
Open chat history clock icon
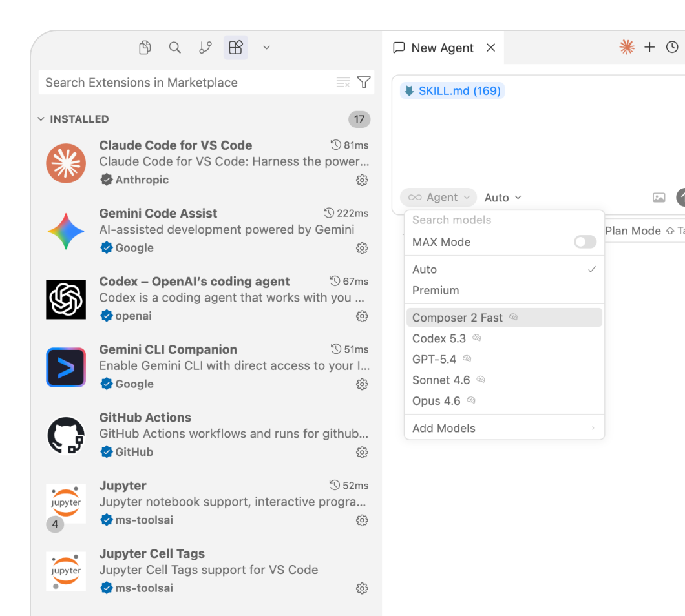pyautogui.click(x=672, y=47)
